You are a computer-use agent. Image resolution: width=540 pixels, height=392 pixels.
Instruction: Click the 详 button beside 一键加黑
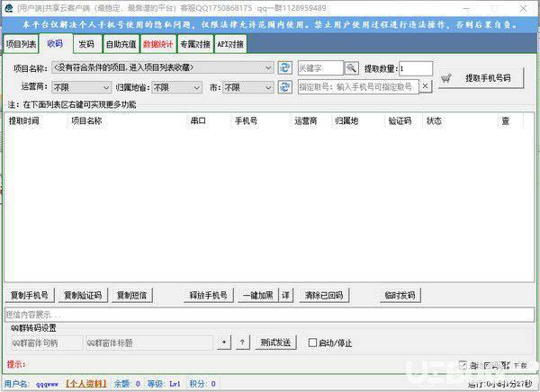(x=286, y=295)
